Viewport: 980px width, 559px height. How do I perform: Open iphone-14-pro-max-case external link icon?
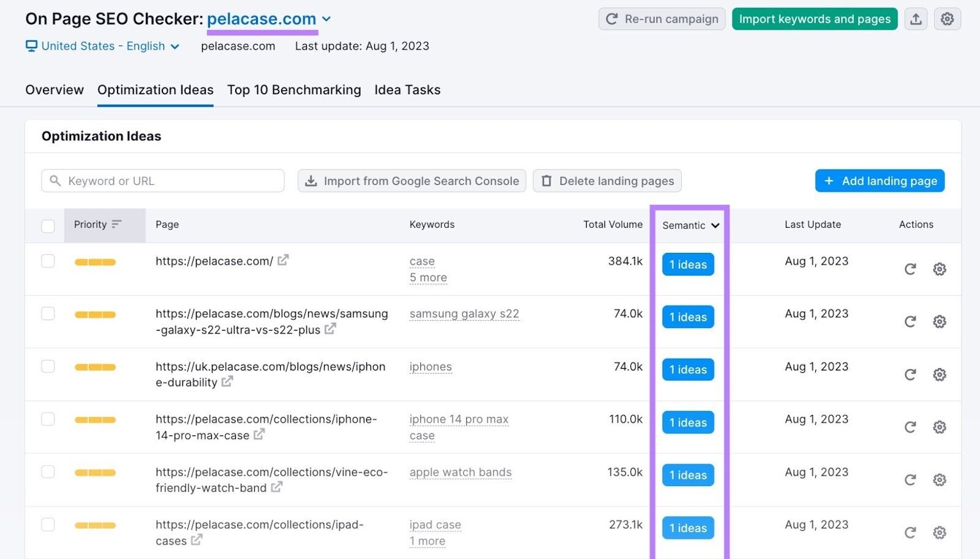pyautogui.click(x=259, y=434)
